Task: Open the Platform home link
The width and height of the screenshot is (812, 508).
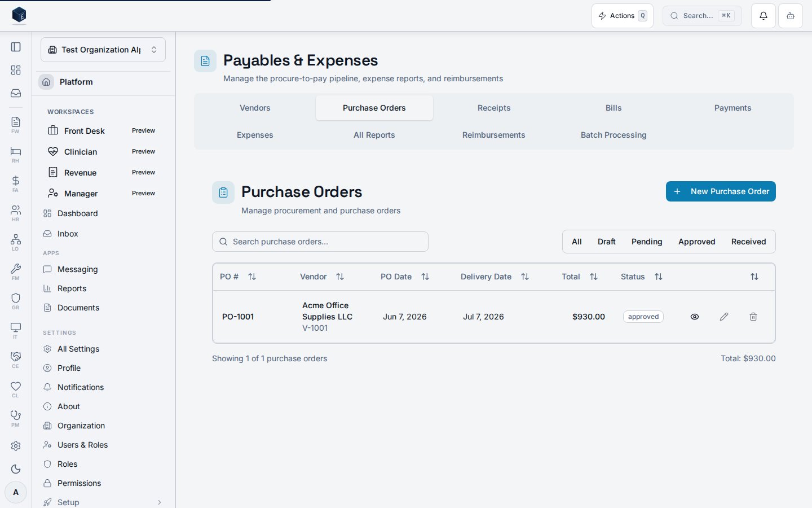Action: (x=103, y=82)
